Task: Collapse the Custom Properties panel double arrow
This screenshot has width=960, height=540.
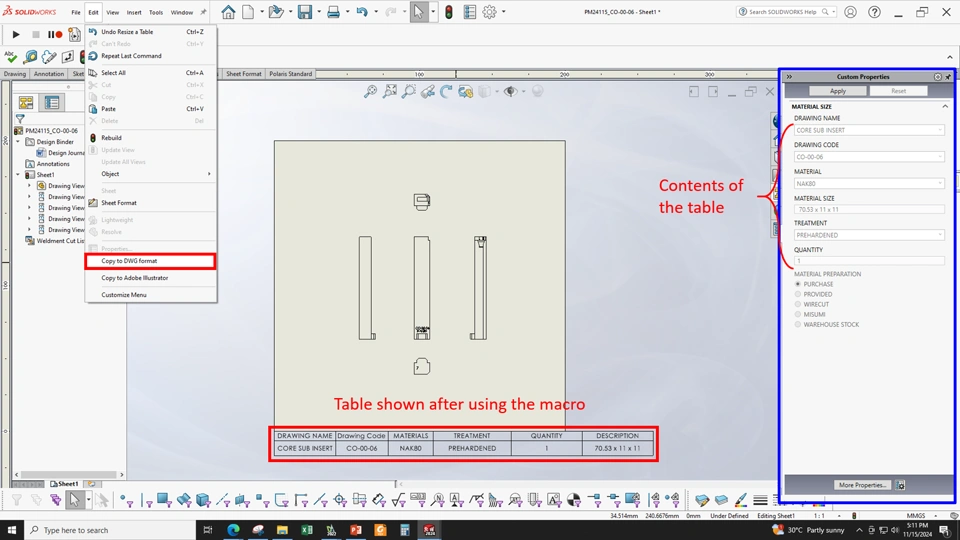Action: (789, 77)
